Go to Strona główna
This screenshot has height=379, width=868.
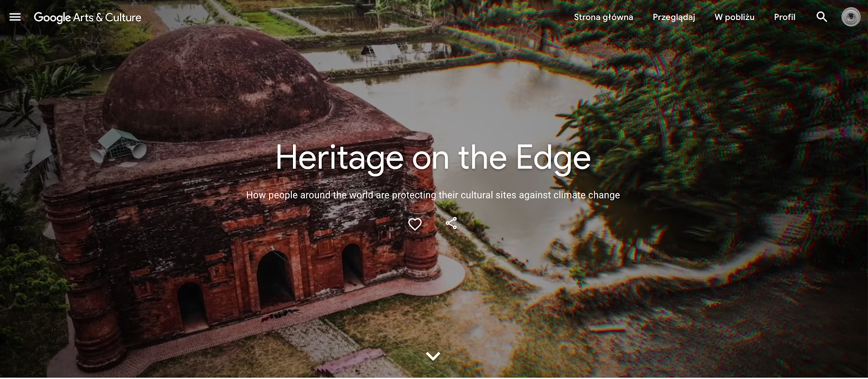(x=603, y=17)
